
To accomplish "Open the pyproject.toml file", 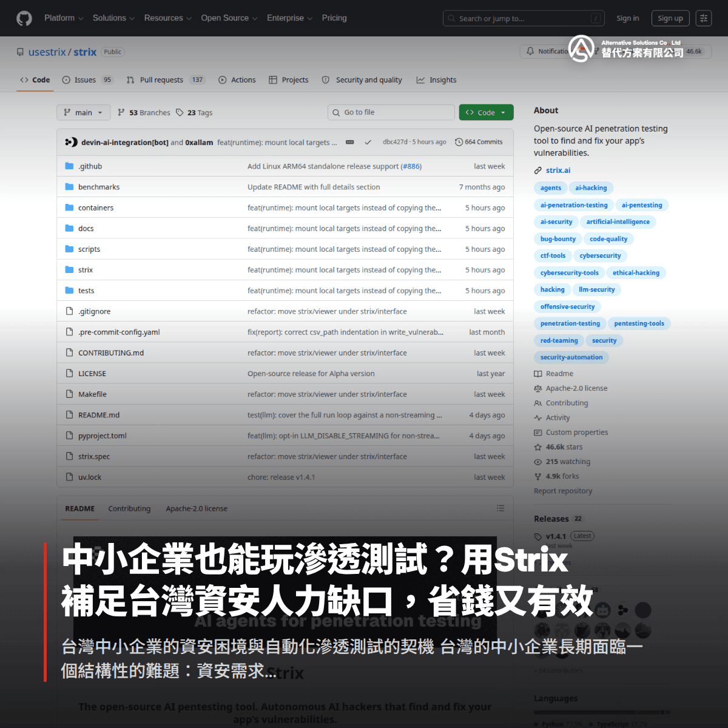I will click(x=103, y=436).
